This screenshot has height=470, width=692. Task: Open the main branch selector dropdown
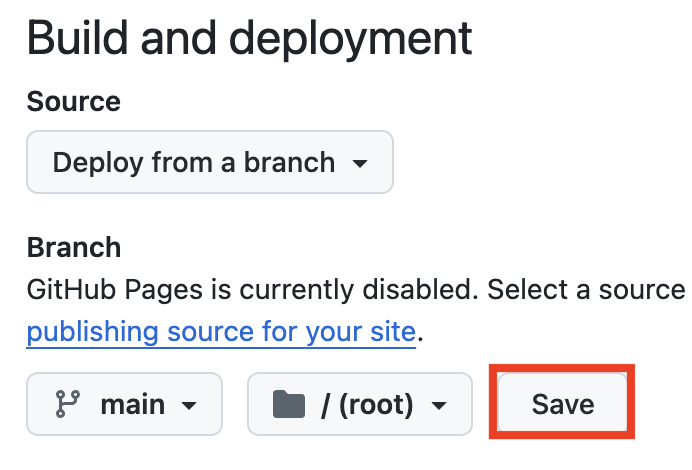coord(124,404)
